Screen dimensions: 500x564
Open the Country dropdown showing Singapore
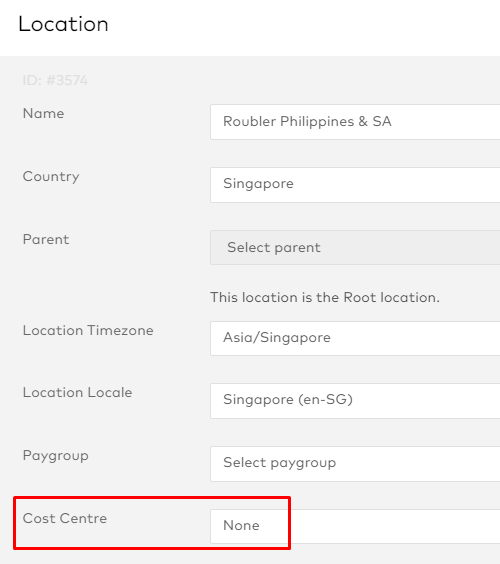(x=355, y=185)
